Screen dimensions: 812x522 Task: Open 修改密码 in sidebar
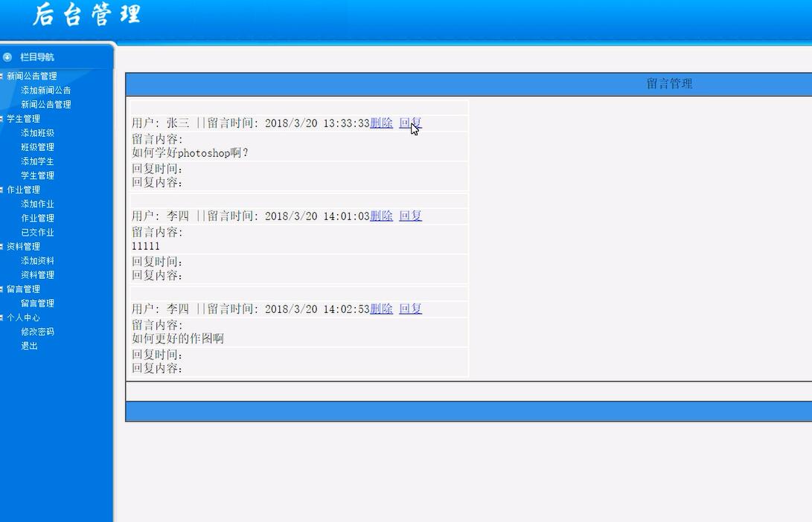click(x=37, y=332)
